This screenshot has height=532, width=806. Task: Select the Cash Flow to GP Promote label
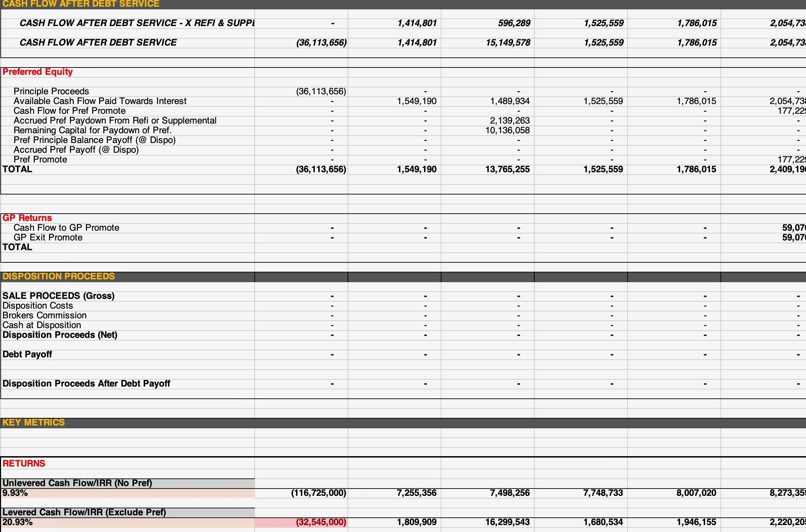(66, 228)
